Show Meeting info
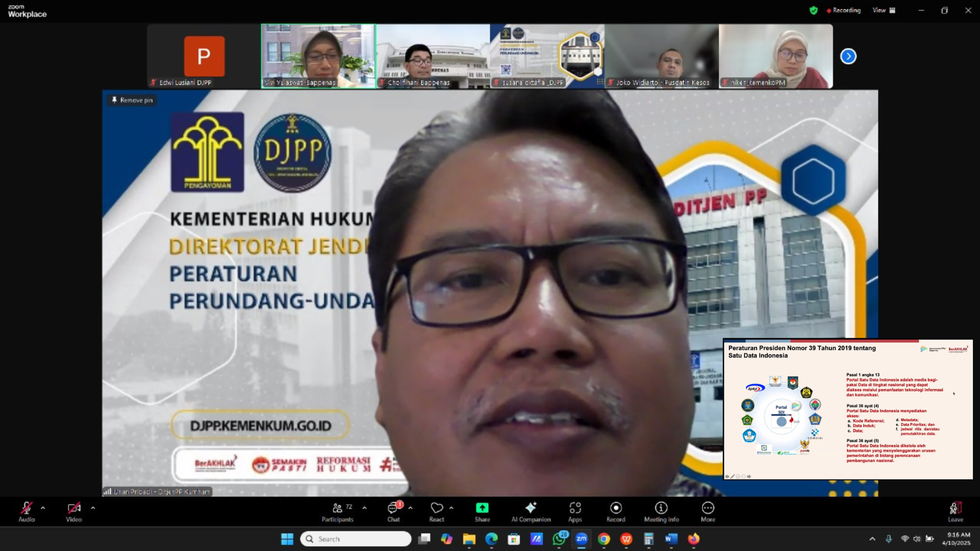 (661, 512)
